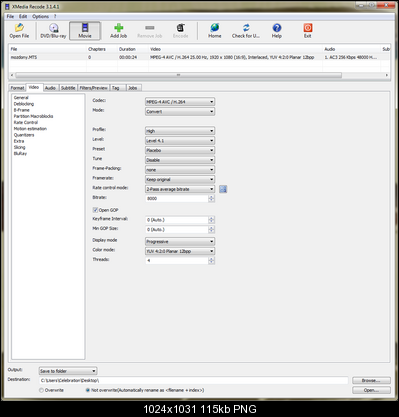
Task: Select Extra in the settings list
Action: (19, 141)
